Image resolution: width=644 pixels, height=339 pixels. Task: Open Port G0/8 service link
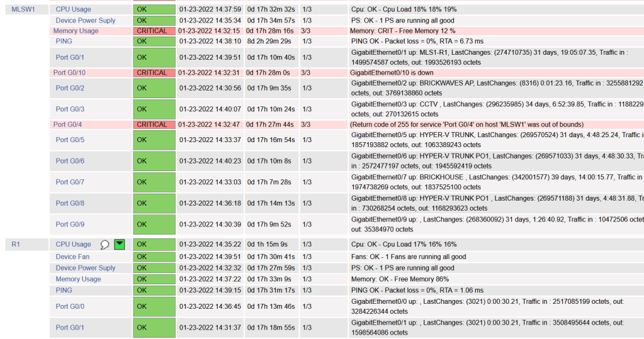click(70, 203)
